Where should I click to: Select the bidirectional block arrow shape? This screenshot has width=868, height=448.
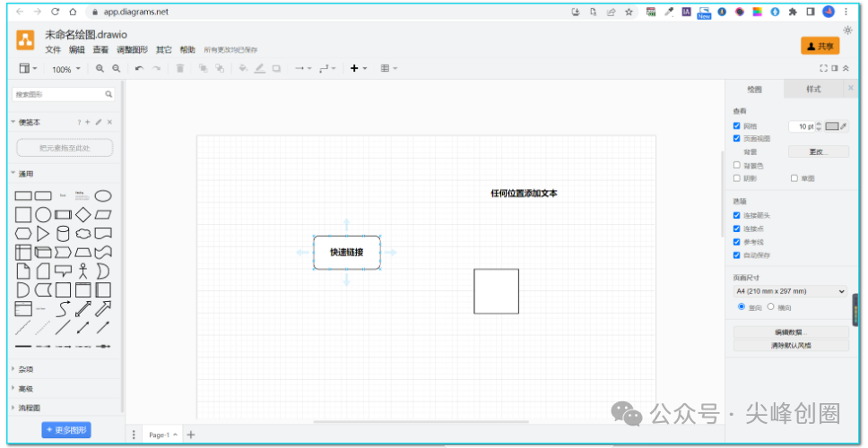tap(83, 308)
